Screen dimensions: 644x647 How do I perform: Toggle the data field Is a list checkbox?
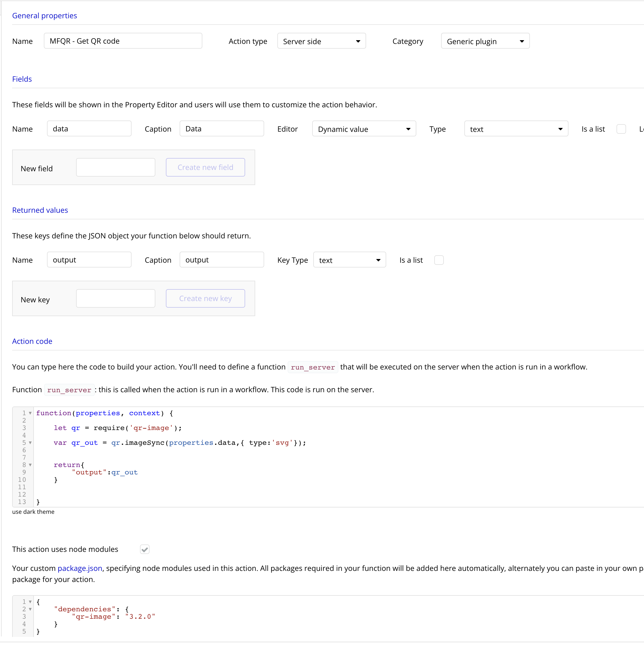click(621, 129)
